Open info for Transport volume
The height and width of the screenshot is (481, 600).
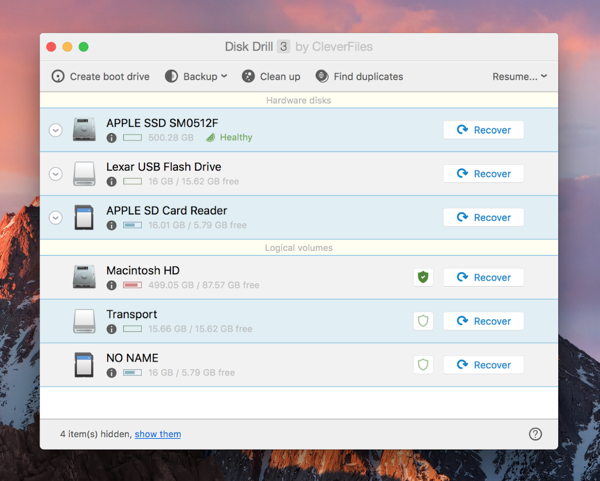click(x=111, y=329)
